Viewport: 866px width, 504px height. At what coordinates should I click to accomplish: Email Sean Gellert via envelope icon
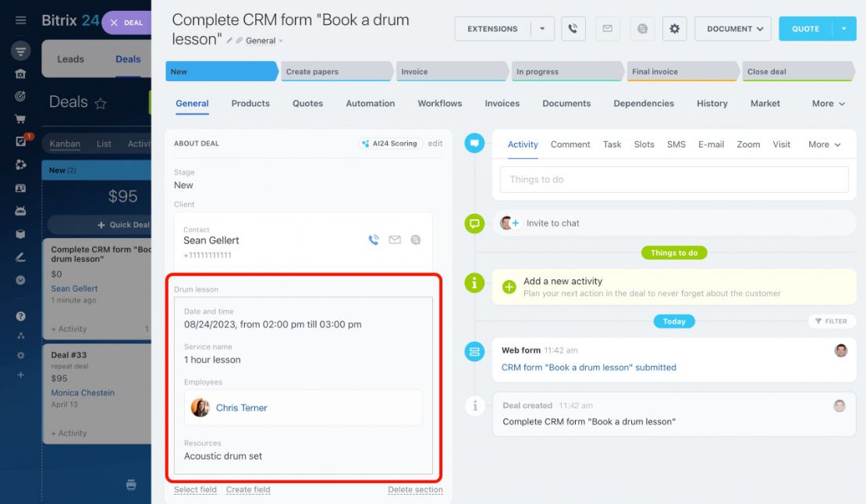(x=395, y=240)
